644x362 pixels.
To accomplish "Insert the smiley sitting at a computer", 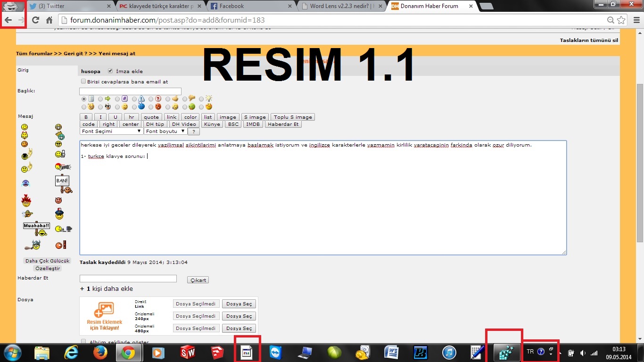I will click(x=63, y=229).
